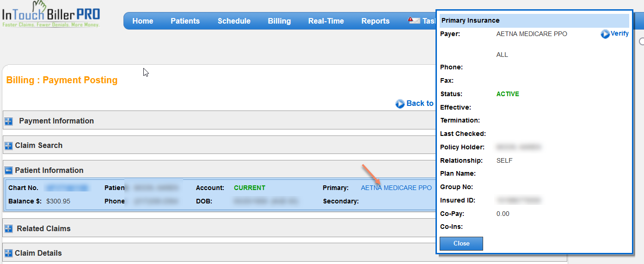Click the AETNA MEDICARE PPO primary insurance link
644x264 pixels.
tap(396, 188)
